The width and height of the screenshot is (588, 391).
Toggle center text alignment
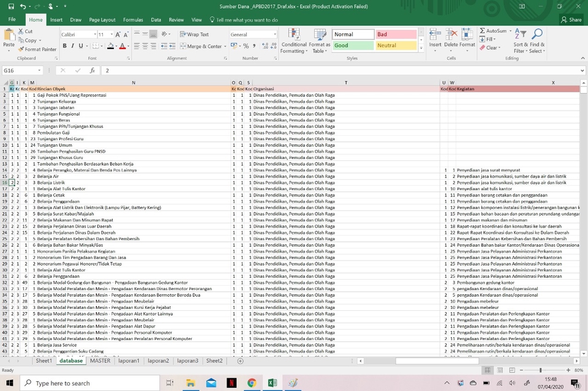click(145, 46)
